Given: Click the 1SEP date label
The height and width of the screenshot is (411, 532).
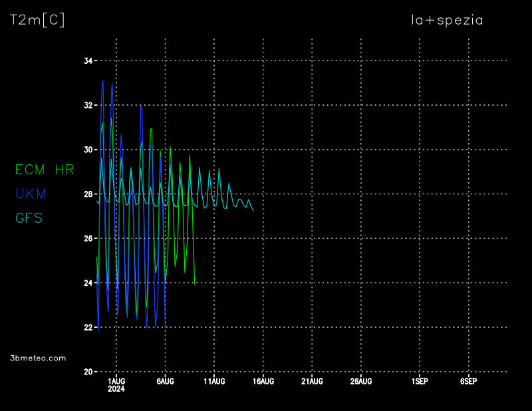Looking at the screenshot, I should click(x=420, y=381).
